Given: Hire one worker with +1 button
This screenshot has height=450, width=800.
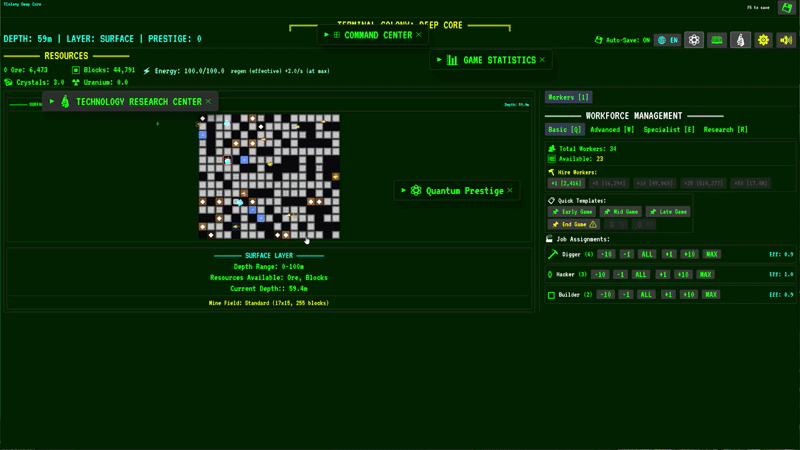Looking at the screenshot, I should pos(565,184).
